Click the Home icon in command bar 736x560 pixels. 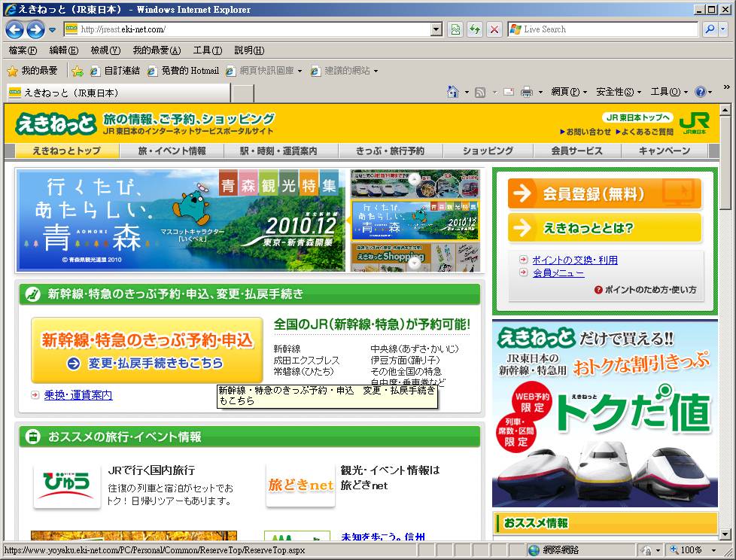point(453,92)
